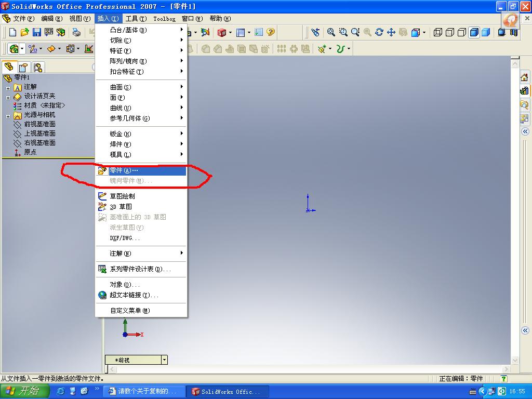Image resolution: width=532 pixels, height=399 pixels.
Task: Switch to Shaded With Edges display
Action: pos(474,32)
